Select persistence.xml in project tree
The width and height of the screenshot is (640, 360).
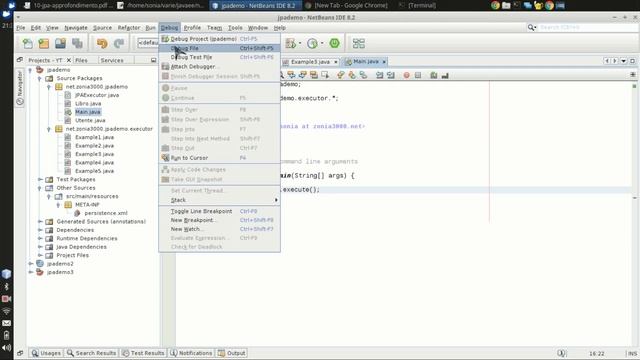click(106, 213)
